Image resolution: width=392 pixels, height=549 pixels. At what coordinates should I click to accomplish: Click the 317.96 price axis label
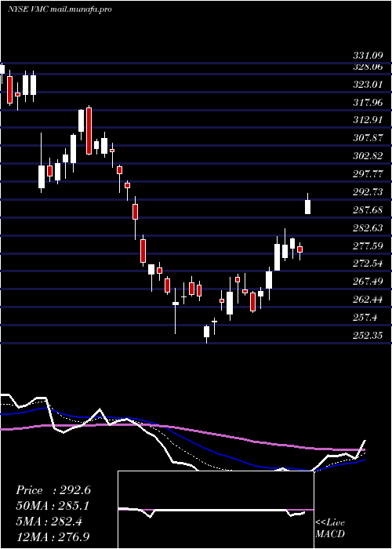368,103
